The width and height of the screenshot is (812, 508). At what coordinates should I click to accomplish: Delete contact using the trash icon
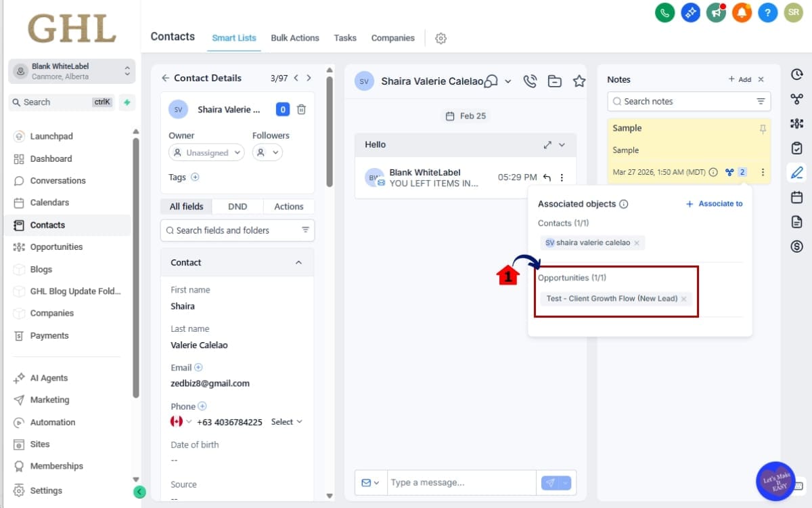pos(302,109)
